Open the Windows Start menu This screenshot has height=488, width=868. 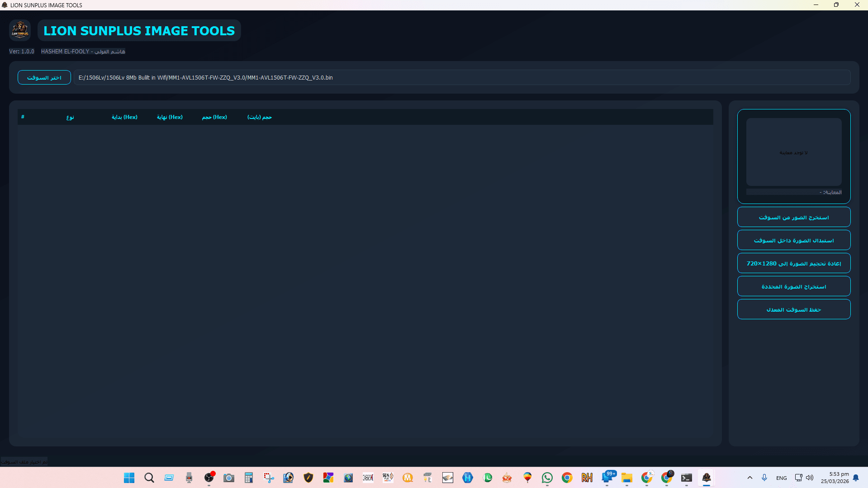tap(129, 478)
